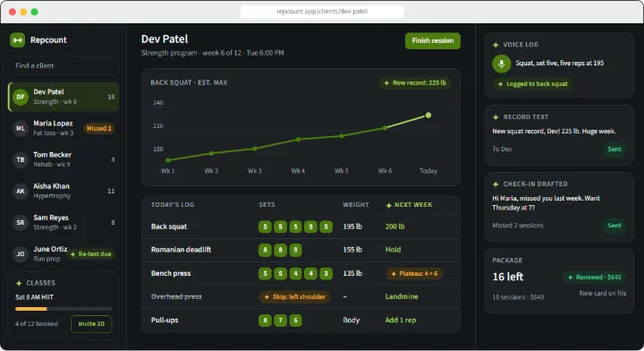This screenshot has width=644, height=351.
Task: Click the Wk 6 data point on chart
Action: point(385,128)
